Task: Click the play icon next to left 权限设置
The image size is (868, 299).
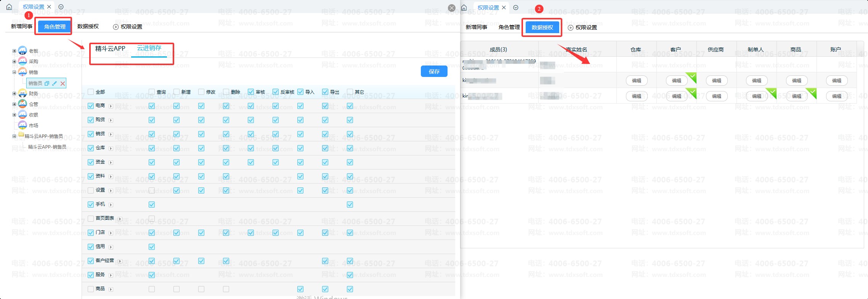Action: [x=116, y=27]
